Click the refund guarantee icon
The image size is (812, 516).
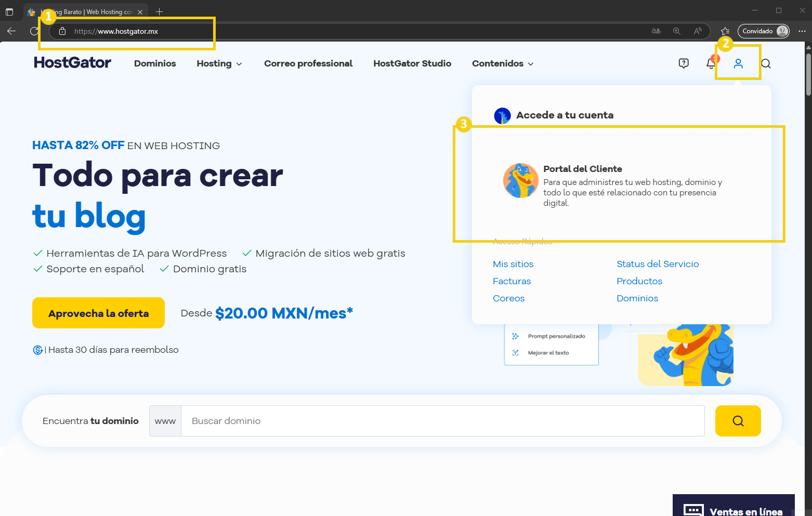click(38, 350)
